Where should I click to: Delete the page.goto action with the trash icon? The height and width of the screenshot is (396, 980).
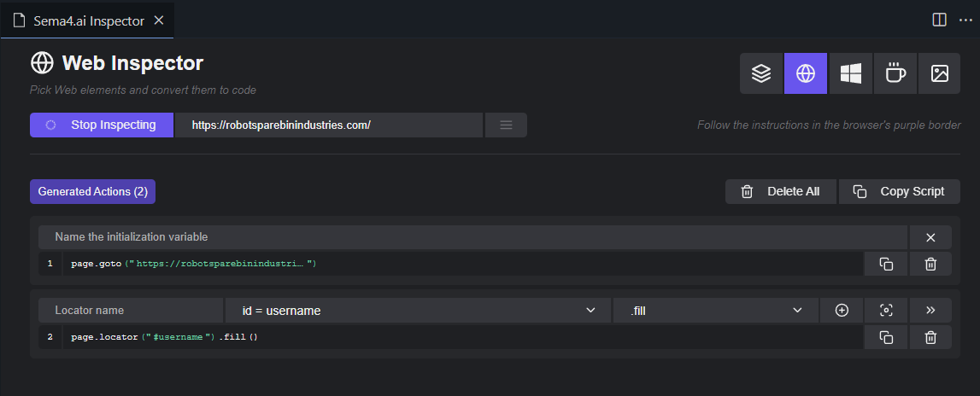pyautogui.click(x=930, y=265)
